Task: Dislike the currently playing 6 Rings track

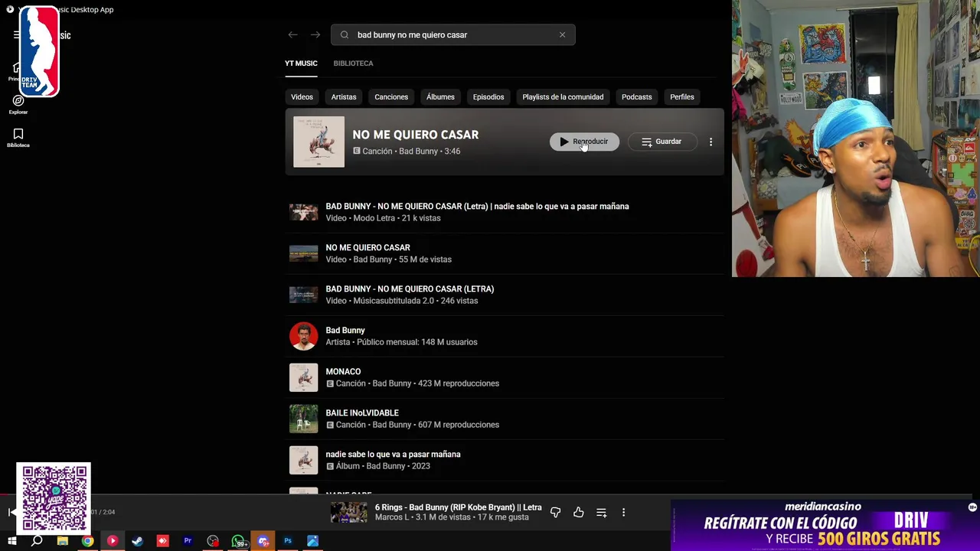Action: (x=555, y=512)
